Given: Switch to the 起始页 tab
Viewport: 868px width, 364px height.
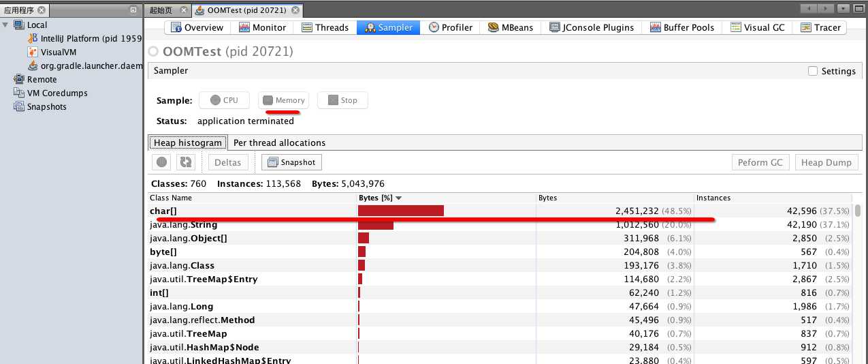Looking at the screenshot, I should tap(160, 10).
